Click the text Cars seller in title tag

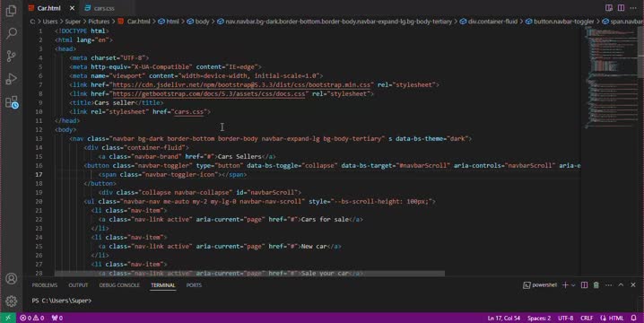114,103
